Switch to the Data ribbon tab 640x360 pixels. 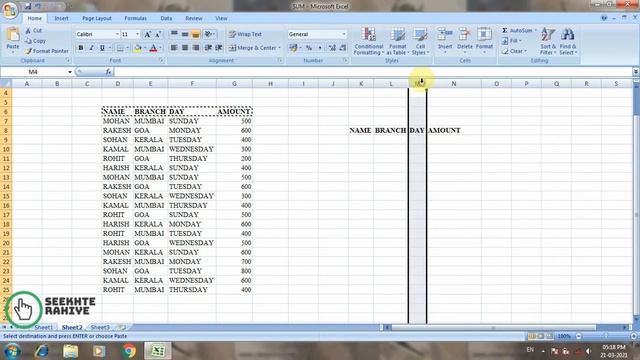tap(166, 18)
